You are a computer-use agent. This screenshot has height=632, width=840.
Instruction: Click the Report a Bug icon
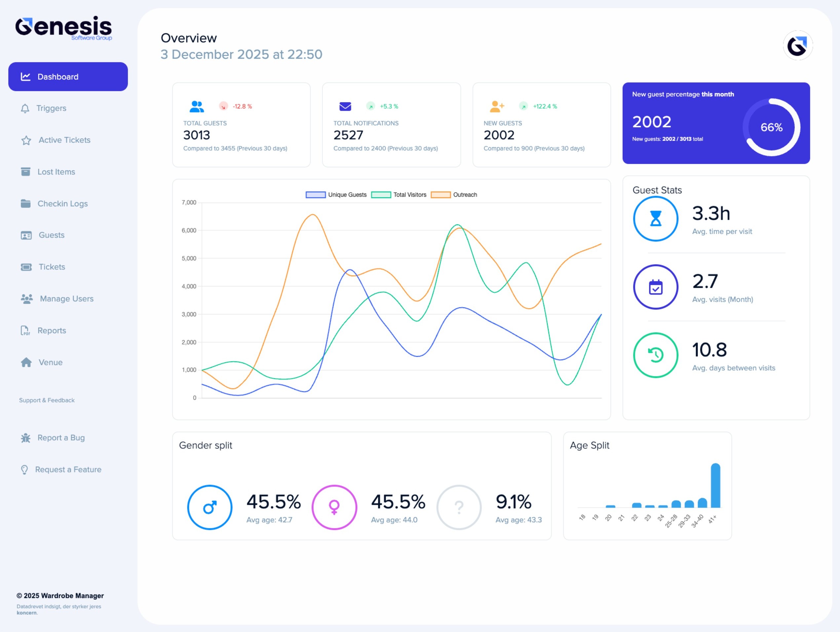pos(25,438)
